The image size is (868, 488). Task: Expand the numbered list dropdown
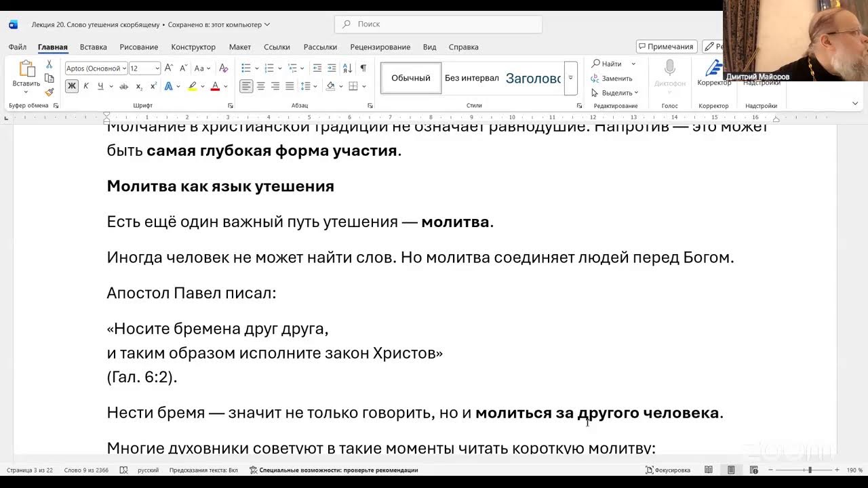pos(279,68)
